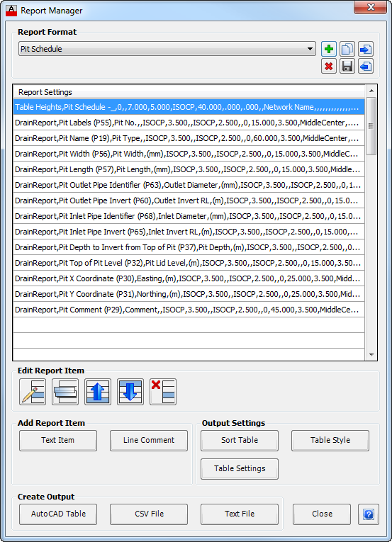Viewport: 392px width, 542px height.
Task: Select the Pit Labels (P55) report row
Action: [189, 123]
